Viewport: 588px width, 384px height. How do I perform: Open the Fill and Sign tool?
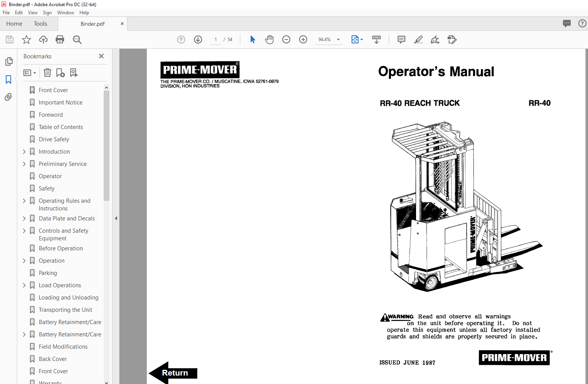[435, 40]
